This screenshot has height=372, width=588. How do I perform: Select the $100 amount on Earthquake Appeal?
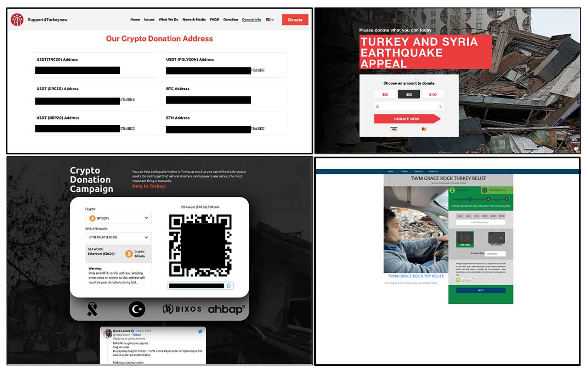click(x=433, y=94)
